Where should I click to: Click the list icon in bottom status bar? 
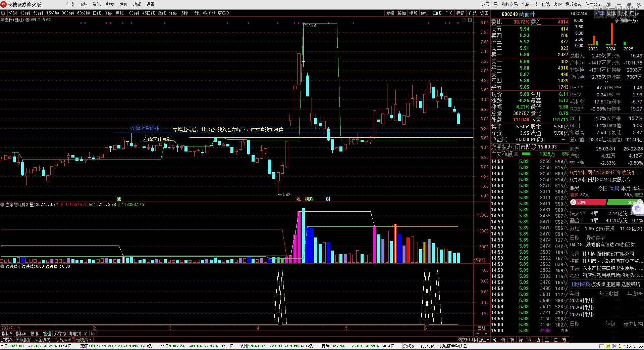[602, 346]
